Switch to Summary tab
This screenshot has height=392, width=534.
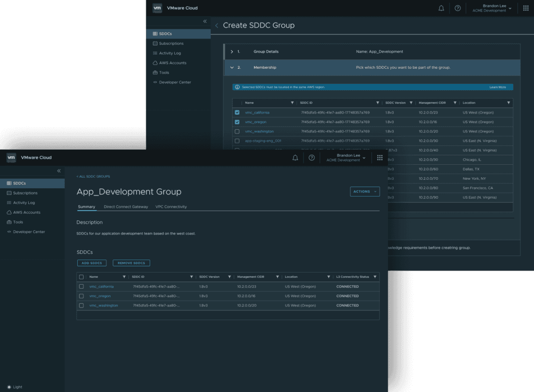tap(87, 207)
